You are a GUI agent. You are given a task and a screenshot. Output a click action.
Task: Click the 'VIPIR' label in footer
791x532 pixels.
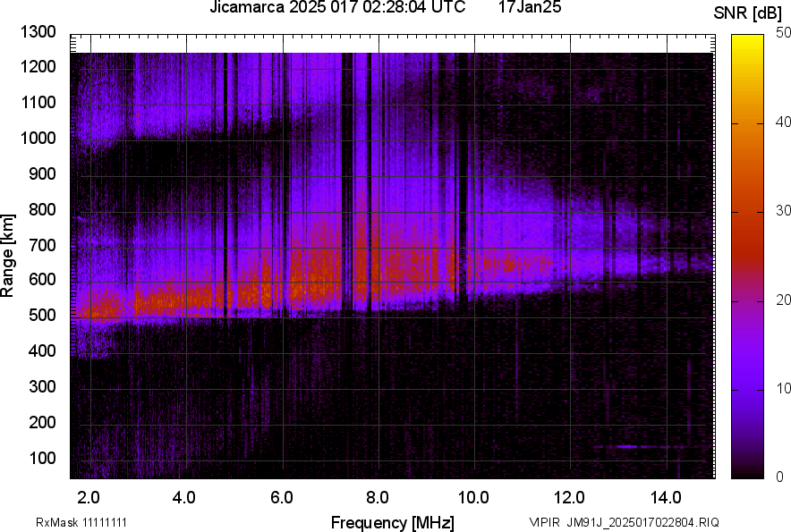(x=544, y=522)
